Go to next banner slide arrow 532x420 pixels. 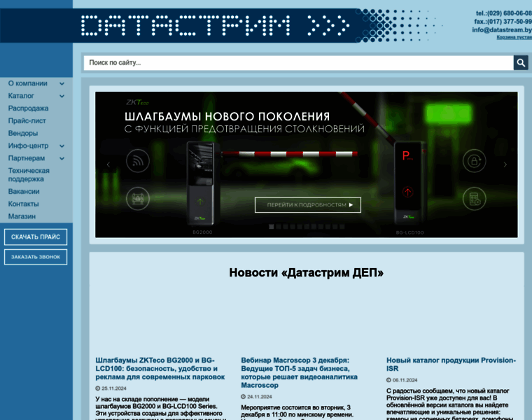505,165
